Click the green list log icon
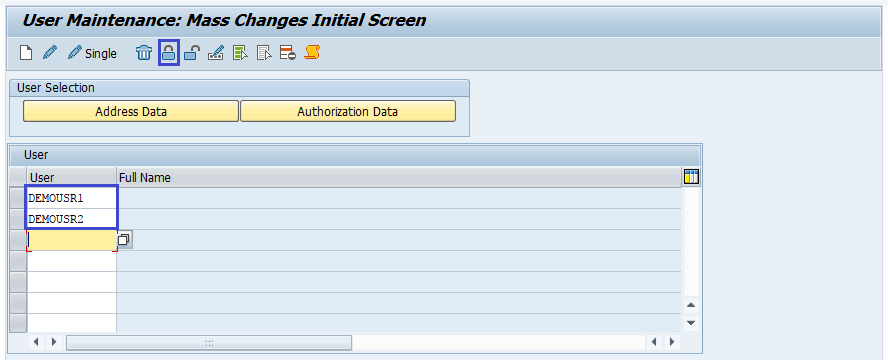This screenshot has width=888, height=360. click(240, 53)
